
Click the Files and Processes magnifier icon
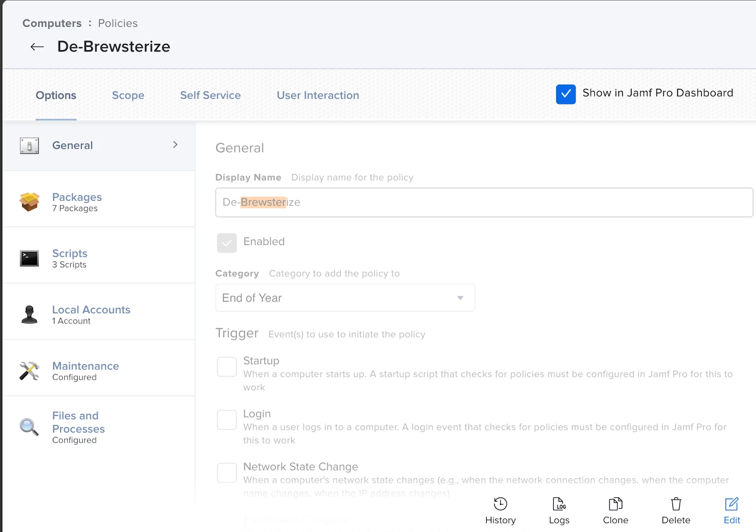click(x=29, y=427)
